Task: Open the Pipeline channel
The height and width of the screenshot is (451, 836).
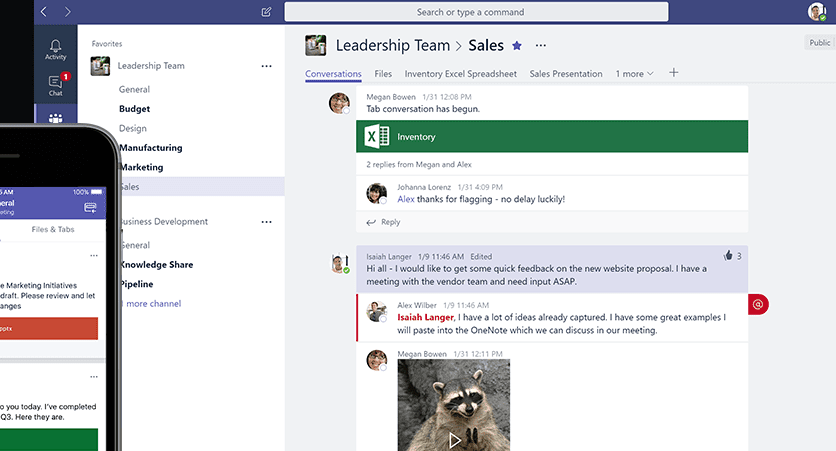Action: (x=137, y=284)
